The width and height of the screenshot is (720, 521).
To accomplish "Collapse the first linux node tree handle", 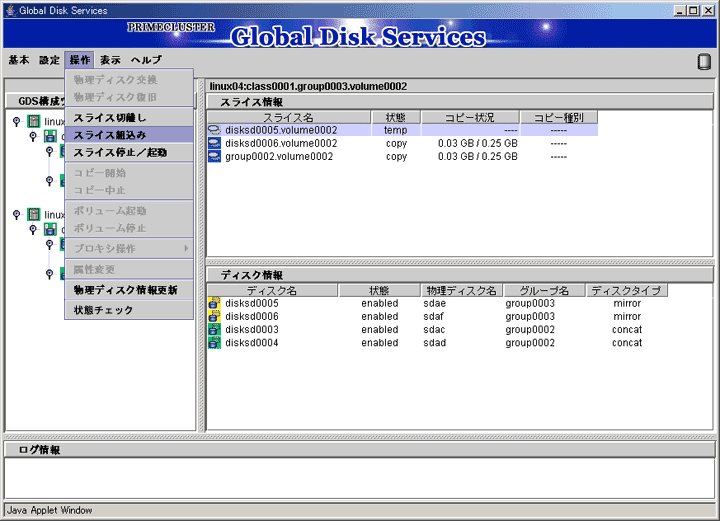I will [x=17, y=122].
